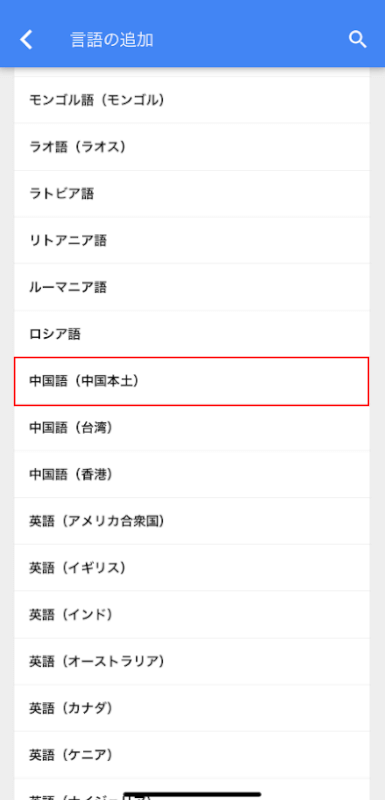Viewport: 385px width, 800px height.
Task: Choose ロシア語 in the list
Action: [192, 334]
